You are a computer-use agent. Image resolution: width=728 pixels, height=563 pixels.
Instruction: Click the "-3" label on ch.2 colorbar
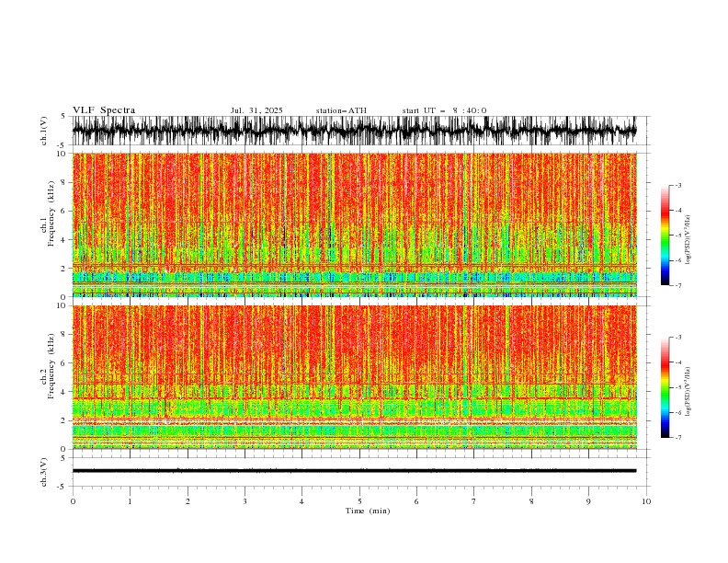[678, 338]
